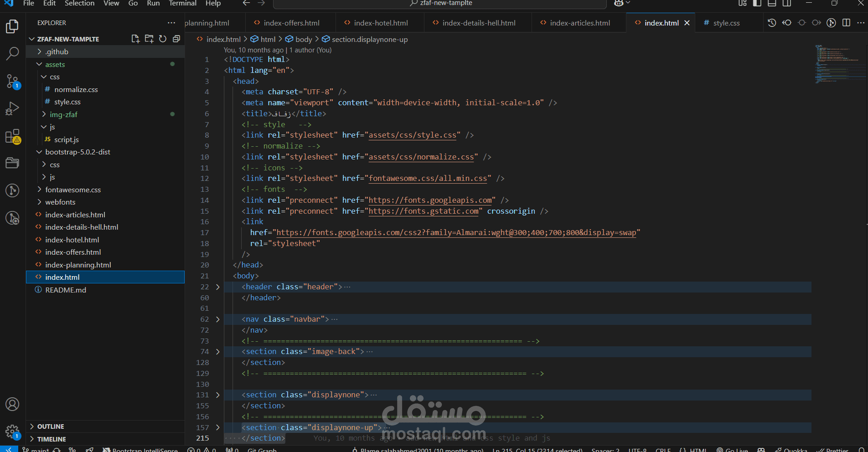
Task: Open the Selection menu
Action: [x=79, y=3]
